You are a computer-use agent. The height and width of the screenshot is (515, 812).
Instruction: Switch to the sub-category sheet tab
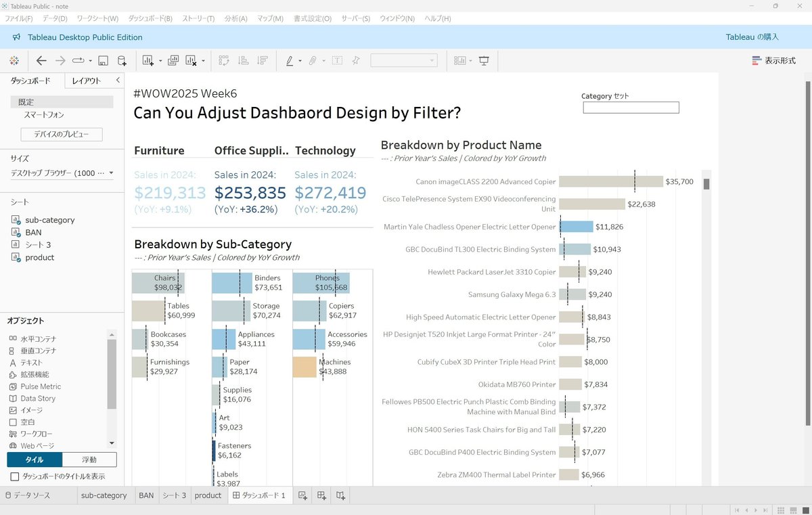coord(104,495)
